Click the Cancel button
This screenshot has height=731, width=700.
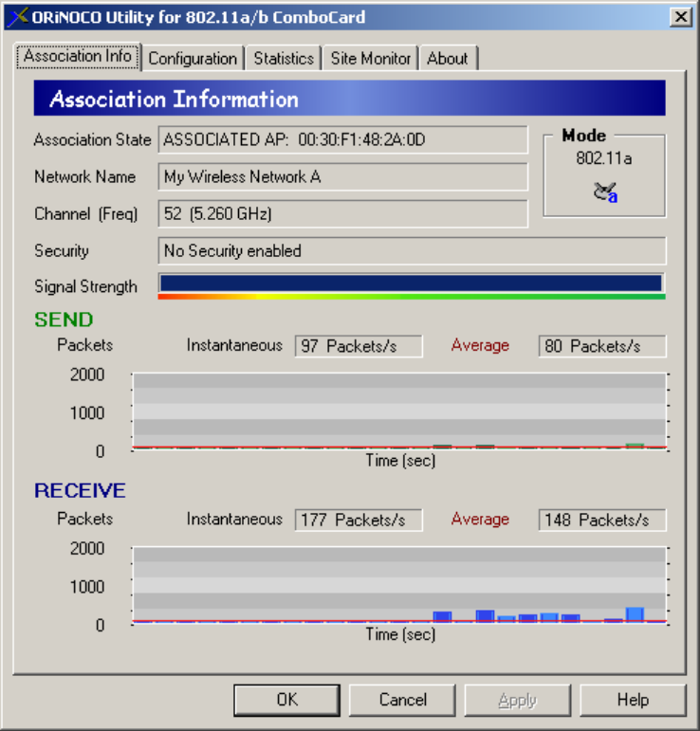coord(402,700)
